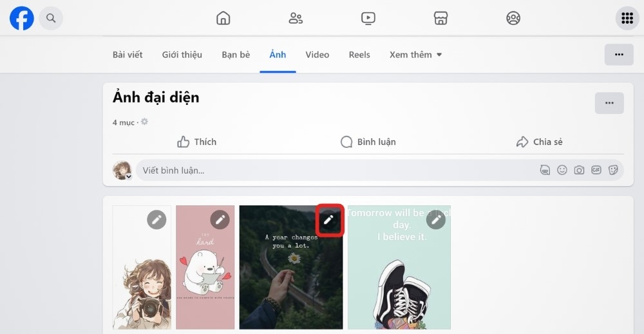Open the nine-dot menu grid

coord(627,18)
